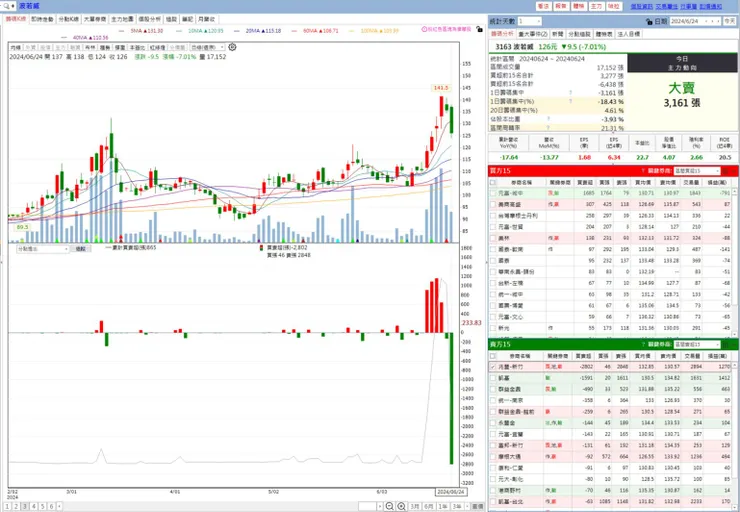The height and width of the screenshot is (512, 740).
Task: Tick the 永豐金 checkbox in 賣方15
Action: (x=493, y=423)
